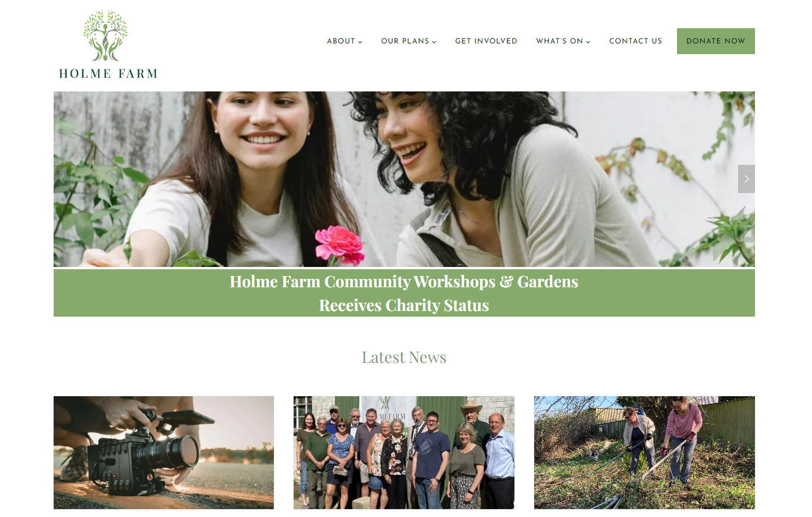Open the Charity Status headline banner

pos(404,293)
